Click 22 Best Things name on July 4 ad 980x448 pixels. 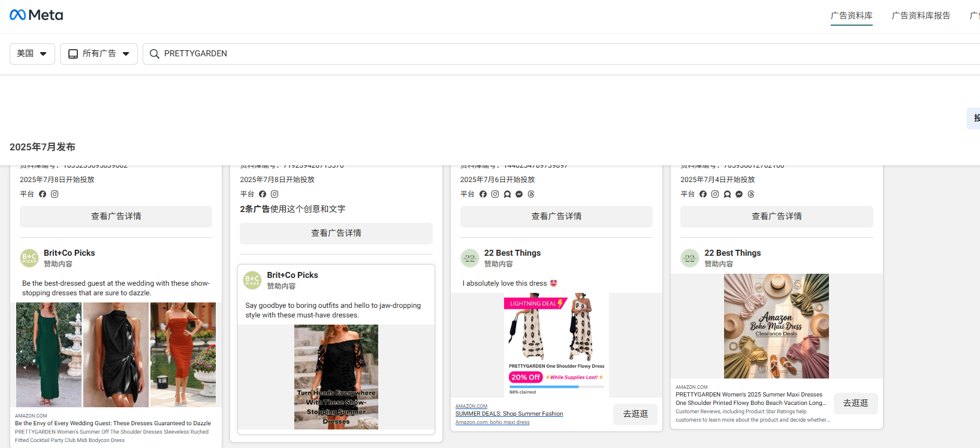coord(732,253)
